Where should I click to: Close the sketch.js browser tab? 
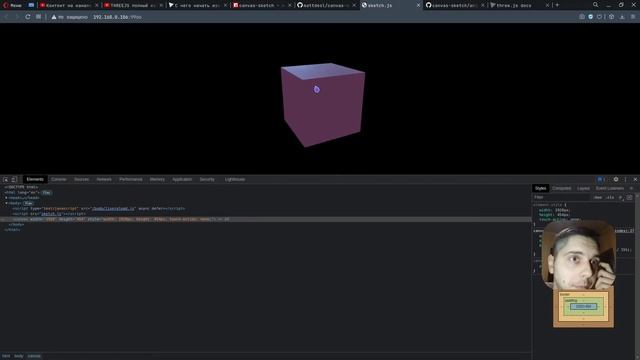(x=418, y=5)
